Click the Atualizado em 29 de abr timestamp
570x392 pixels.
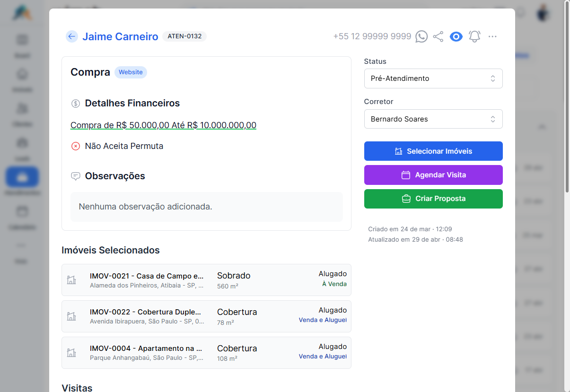coord(415,239)
